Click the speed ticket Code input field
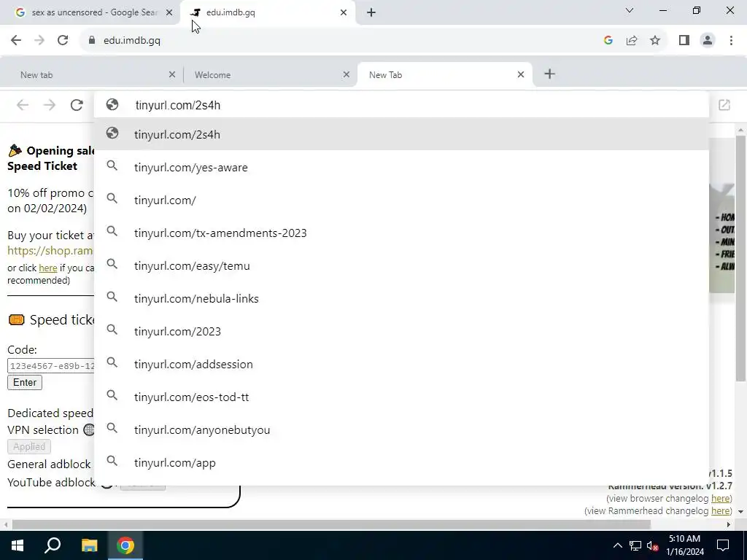Image resolution: width=747 pixels, height=560 pixels. coord(51,366)
